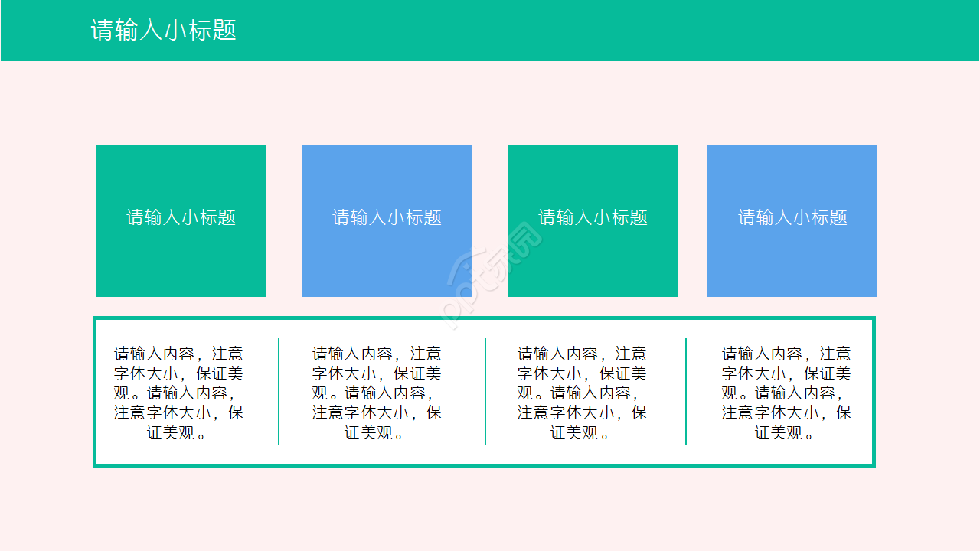This screenshot has height=551, width=980.
Task: Click the second column's 请输入内容 paragraph
Action: [377, 393]
